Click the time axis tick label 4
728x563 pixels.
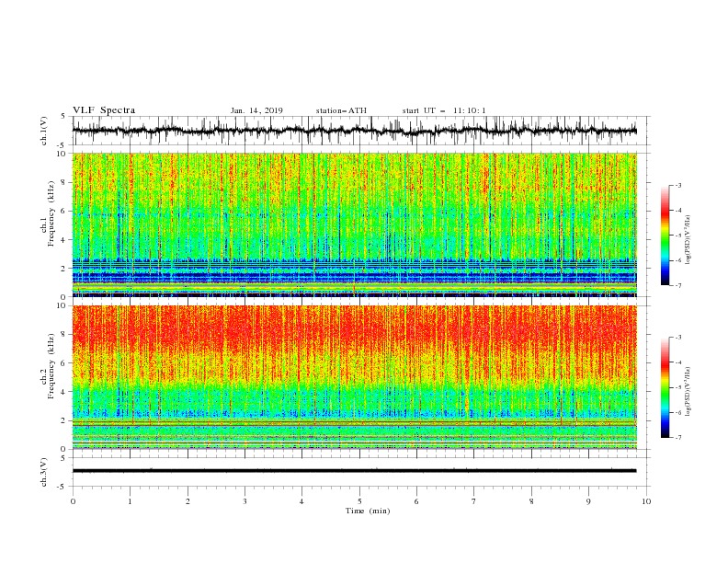tap(301, 501)
